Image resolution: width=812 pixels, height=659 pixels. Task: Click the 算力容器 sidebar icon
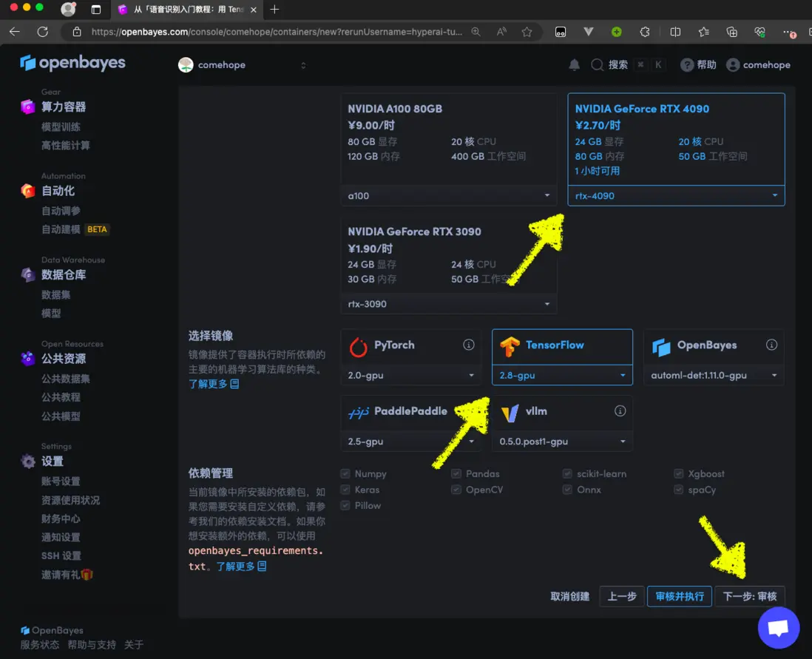(x=28, y=107)
